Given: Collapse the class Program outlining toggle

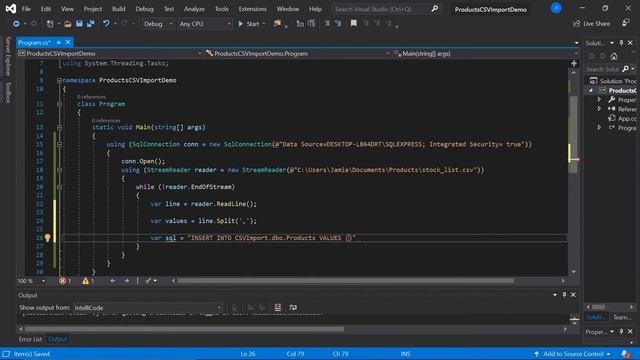Looking at the screenshot, I should pyautogui.click(x=59, y=104).
